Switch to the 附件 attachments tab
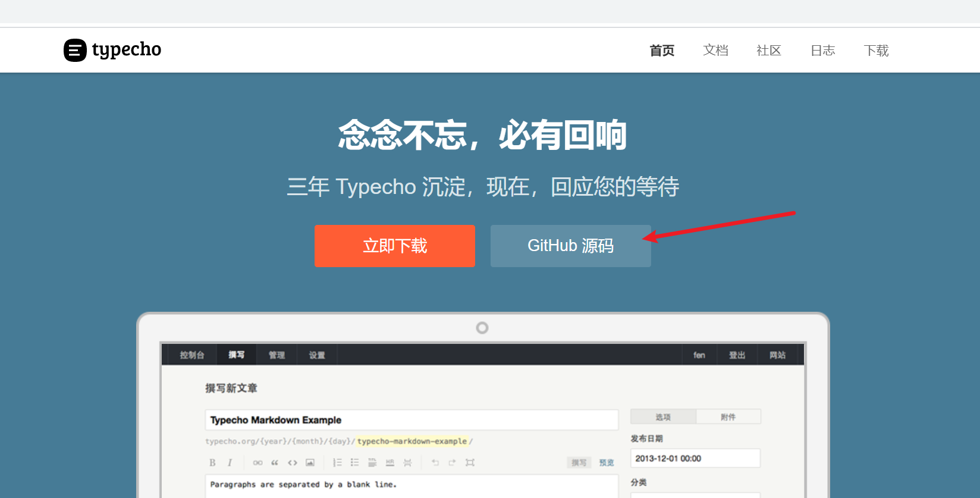Viewport: 980px width, 498px height. 728,417
